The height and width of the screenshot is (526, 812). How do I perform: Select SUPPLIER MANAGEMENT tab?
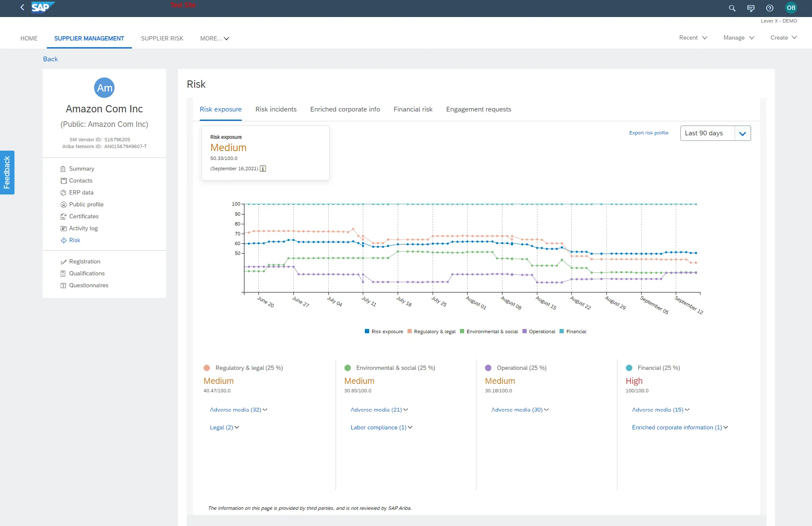(x=89, y=38)
